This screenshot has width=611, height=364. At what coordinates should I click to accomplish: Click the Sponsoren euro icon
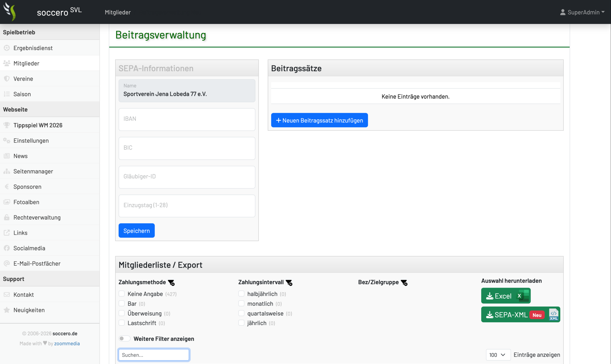pyautogui.click(x=7, y=187)
